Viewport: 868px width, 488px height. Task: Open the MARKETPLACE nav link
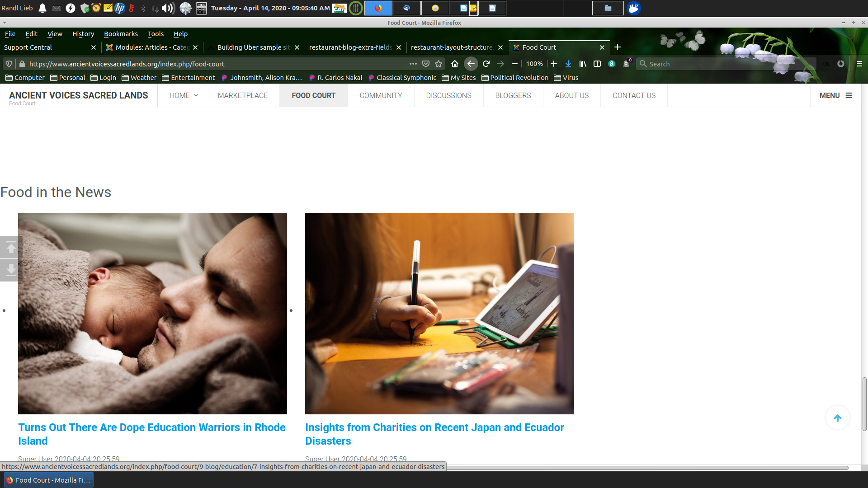(x=243, y=95)
